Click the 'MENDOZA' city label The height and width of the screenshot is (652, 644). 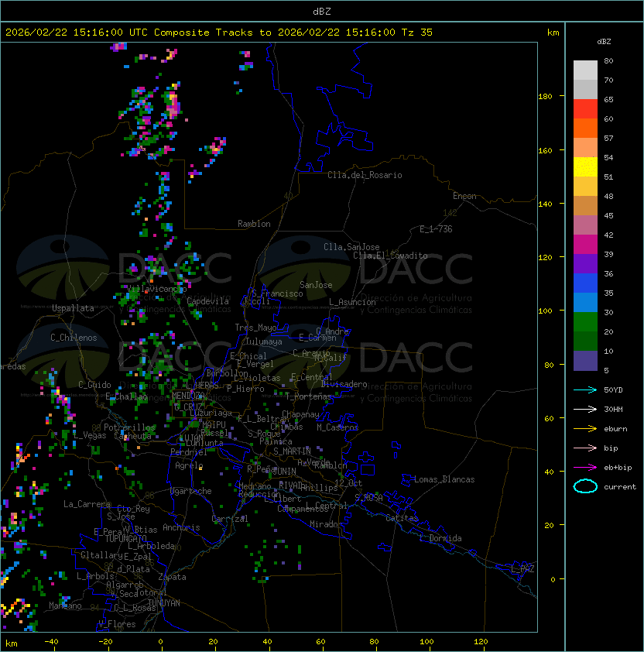[x=188, y=395]
